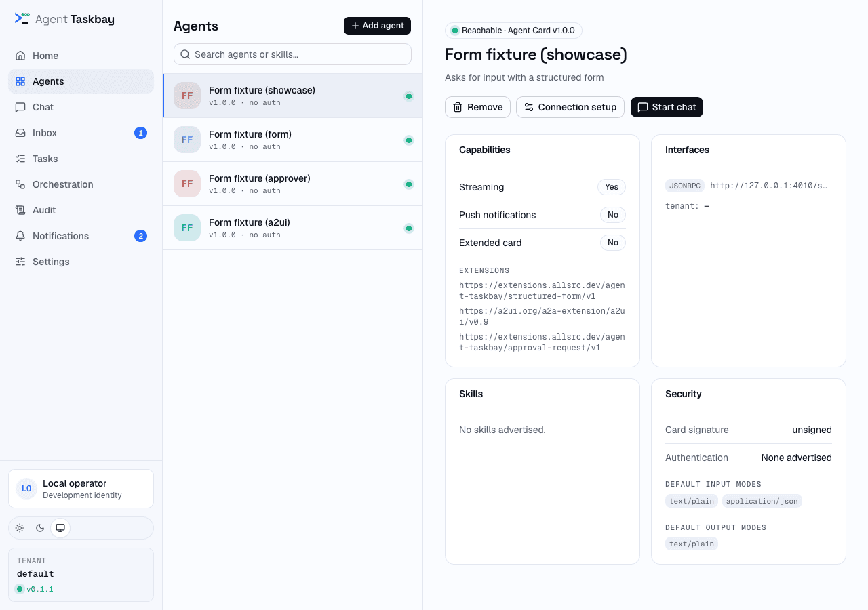This screenshot has width=868, height=610.
Task: Open the Local operator identity card
Action: click(81, 489)
